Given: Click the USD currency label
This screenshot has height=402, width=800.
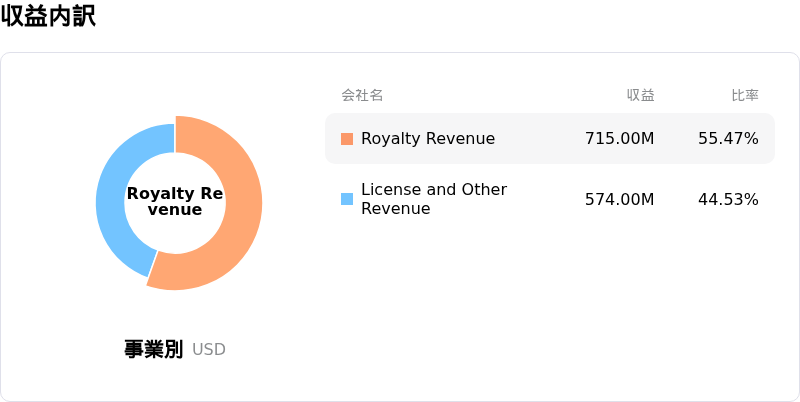Looking at the screenshot, I should click(209, 350).
